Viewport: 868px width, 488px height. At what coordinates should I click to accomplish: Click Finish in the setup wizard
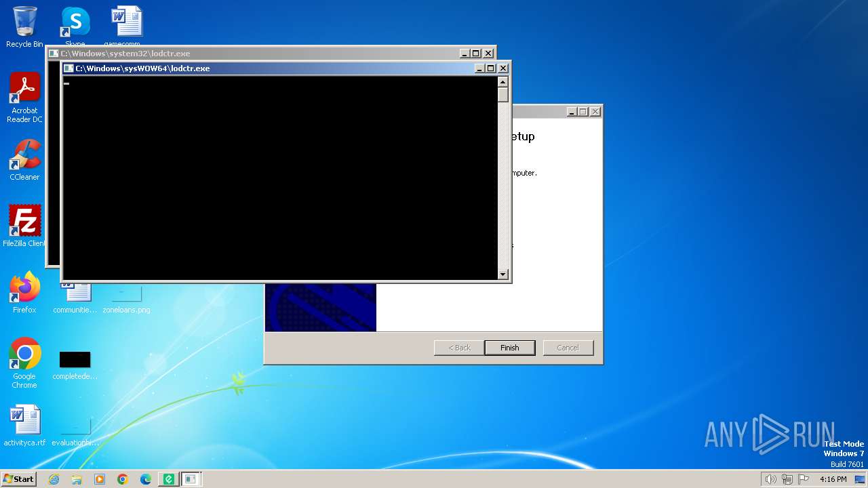[509, 348]
